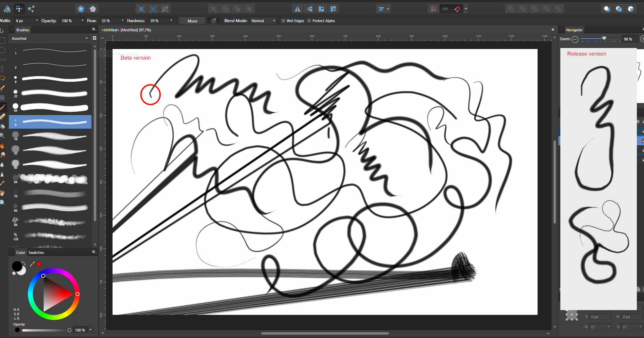The height and width of the screenshot is (338, 644).
Task: Toggle the move by whole pixels icon
Action: coord(445,9)
